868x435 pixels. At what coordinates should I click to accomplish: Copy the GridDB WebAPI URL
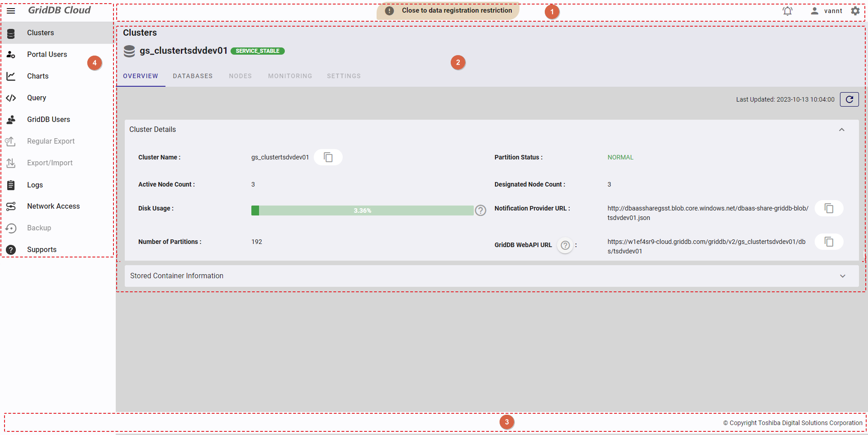point(829,242)
